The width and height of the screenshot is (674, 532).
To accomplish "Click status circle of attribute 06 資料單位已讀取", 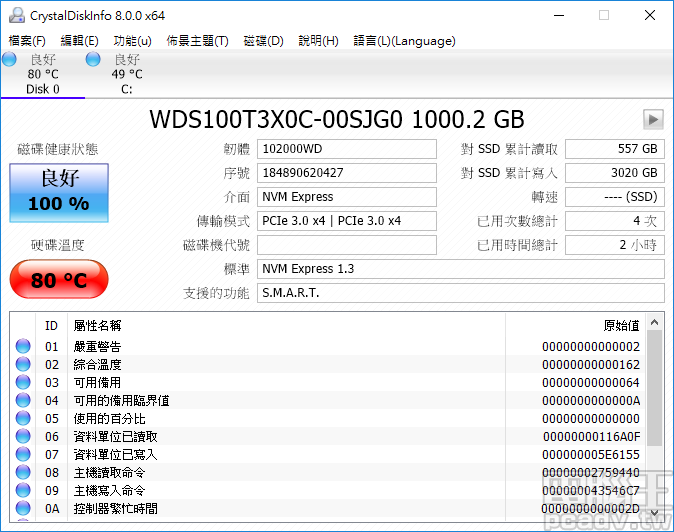I will point(23,437).
